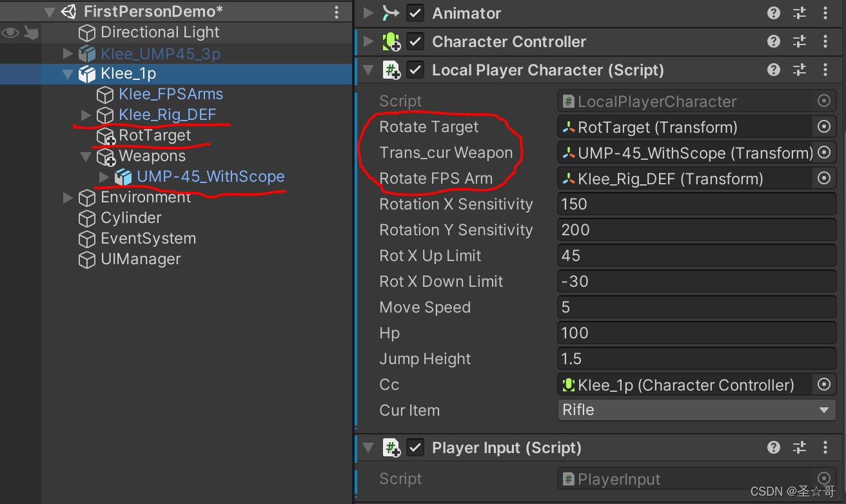Disable the Animator component checkbox
This screenshot has height=504, width=846.
pos(415,13)
